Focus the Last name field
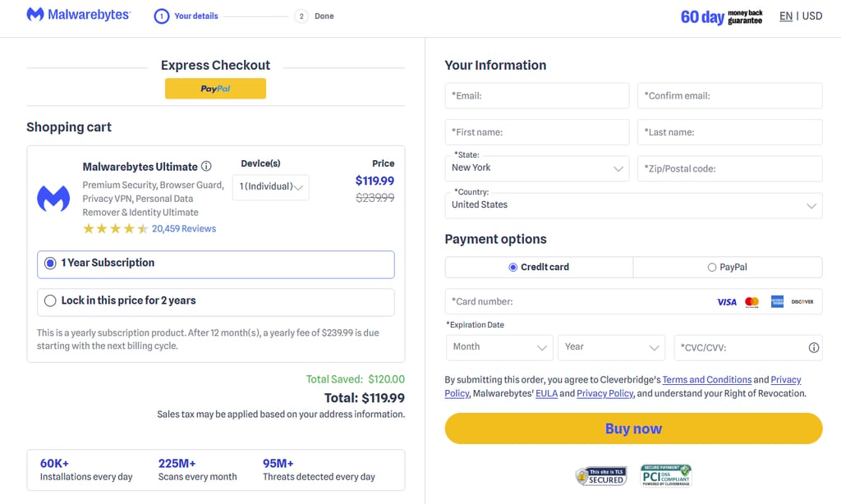841x504 pixels. click(x=730, y=132)
